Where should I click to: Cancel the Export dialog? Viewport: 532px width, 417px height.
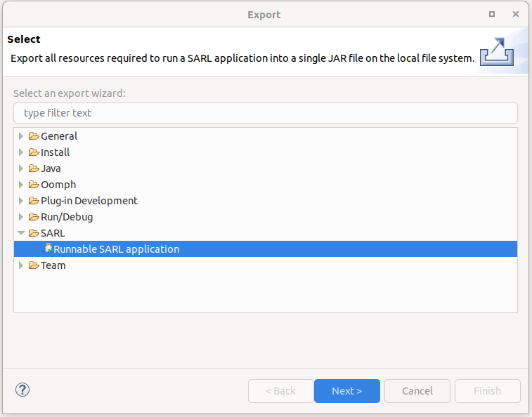tap(417, 391)
